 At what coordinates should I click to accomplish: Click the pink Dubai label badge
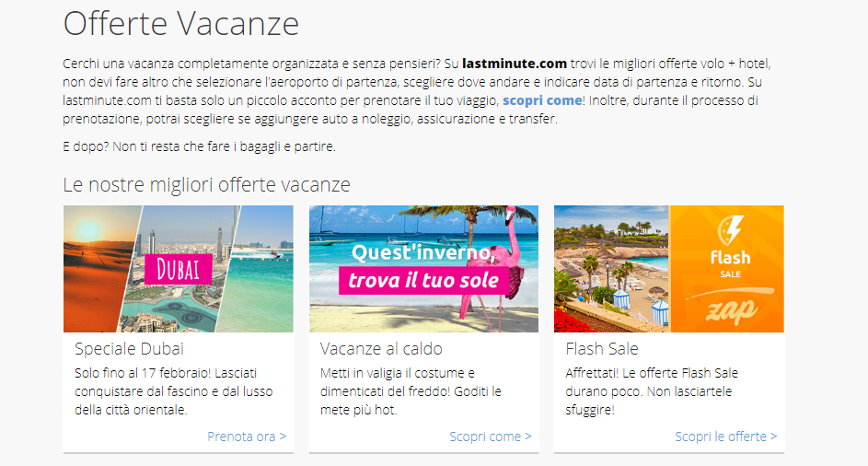coord(179,269)
